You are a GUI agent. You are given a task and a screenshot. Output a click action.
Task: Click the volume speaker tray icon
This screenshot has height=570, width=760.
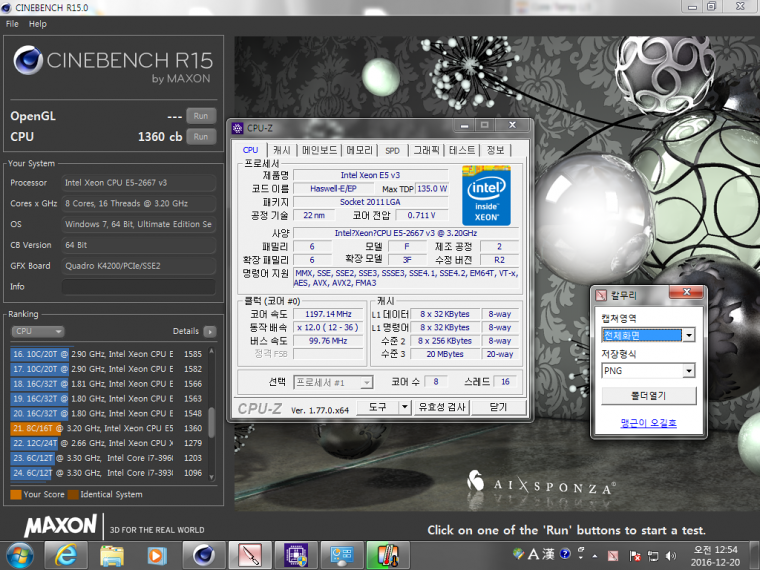[671, 556]
